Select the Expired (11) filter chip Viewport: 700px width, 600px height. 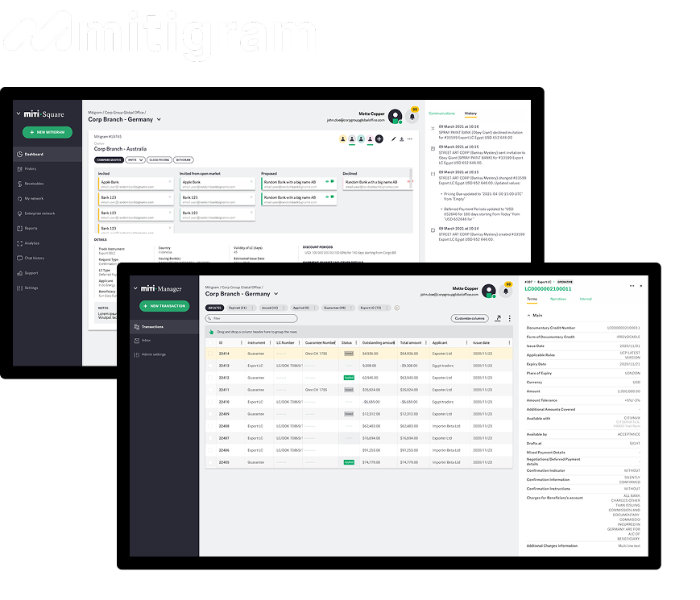[241, 308]
